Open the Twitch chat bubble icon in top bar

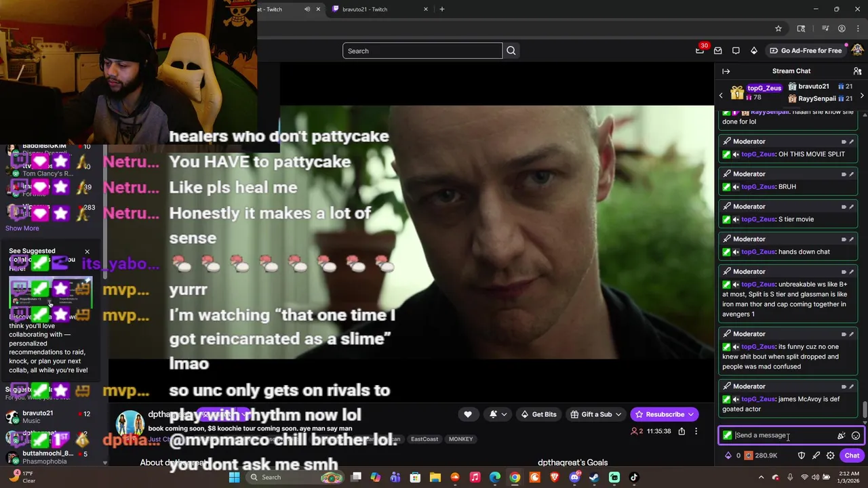[736, 51]
